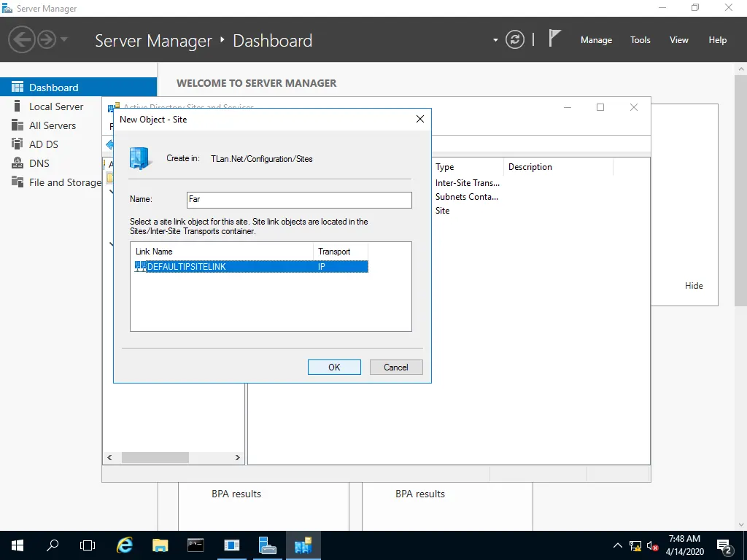Click the Server Manager forward arrow
The image size is (747, 560).
[x=47, y=39]
